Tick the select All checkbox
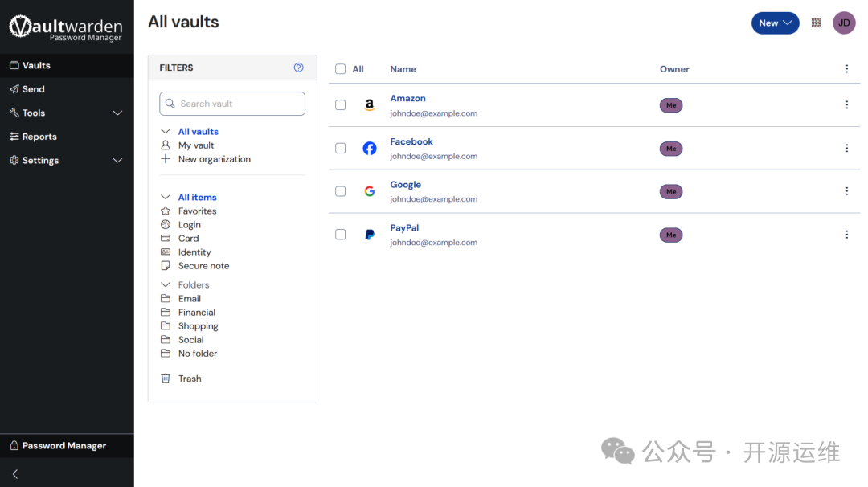 (x=341, y=69)
